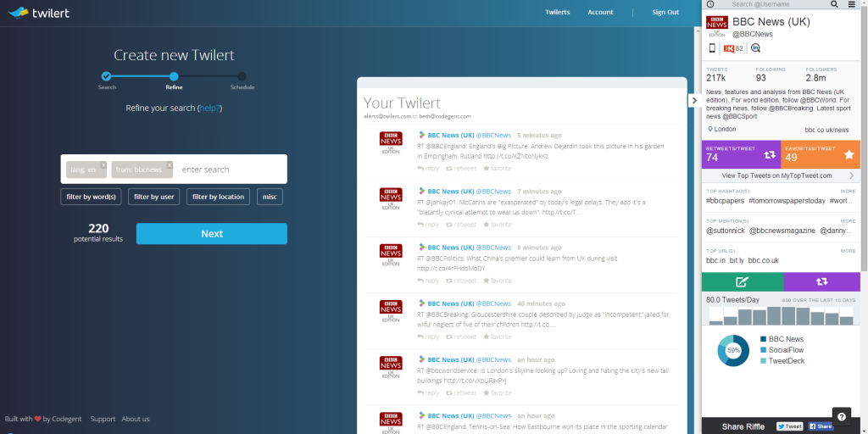Retweet the 'an hour ago' skyline tweet

461,393
